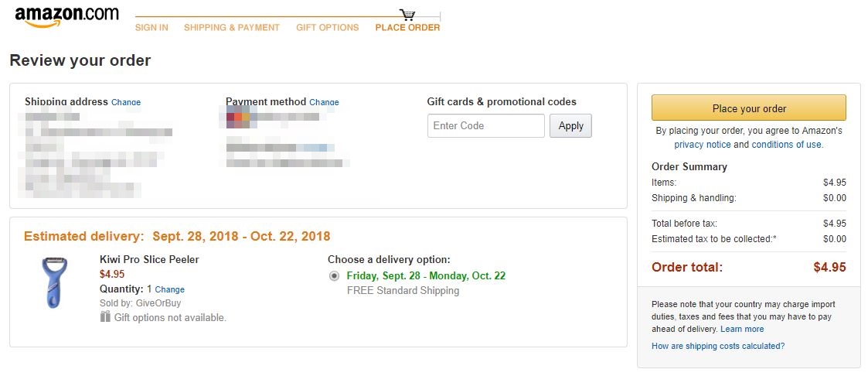Focus the Enter Code input field

486,126
